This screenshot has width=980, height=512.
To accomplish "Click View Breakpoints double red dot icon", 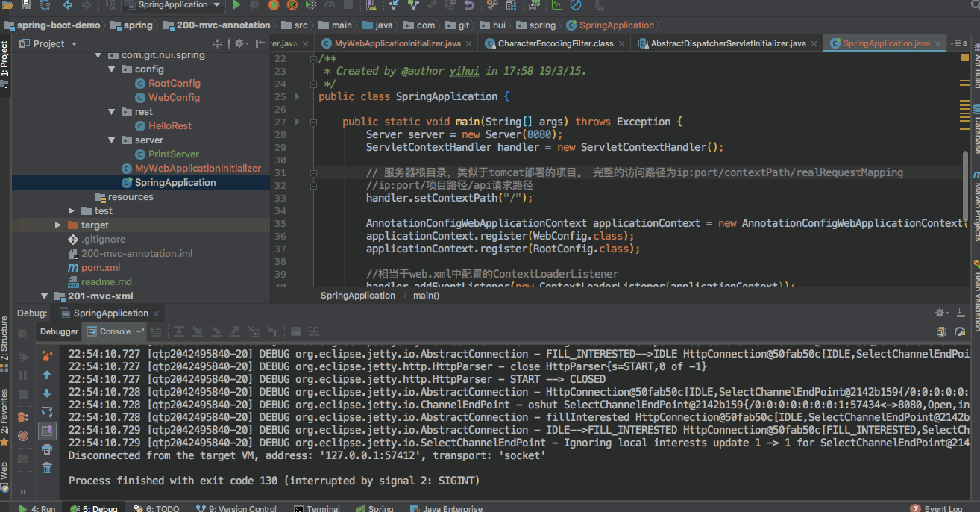I will click(23, 416).
